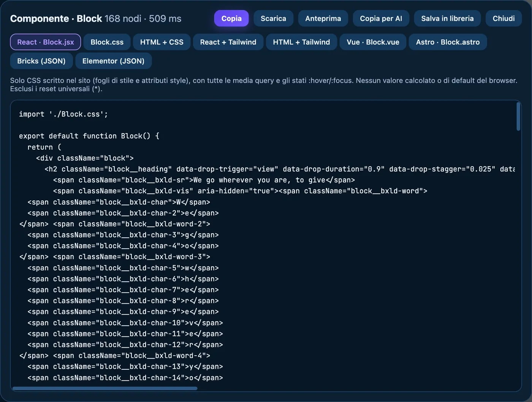Download the code with Scarica
Viewport: 532px width, 402px height.
pos(273,18)
